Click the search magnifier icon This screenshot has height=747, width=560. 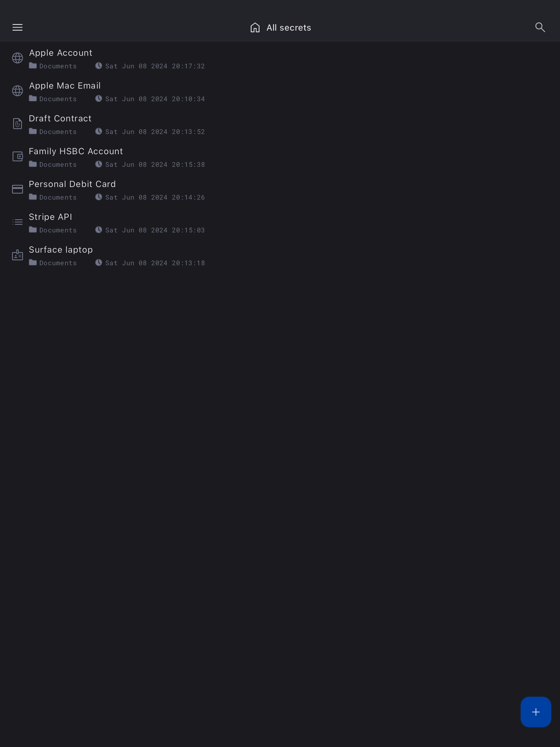pos(540,27)
